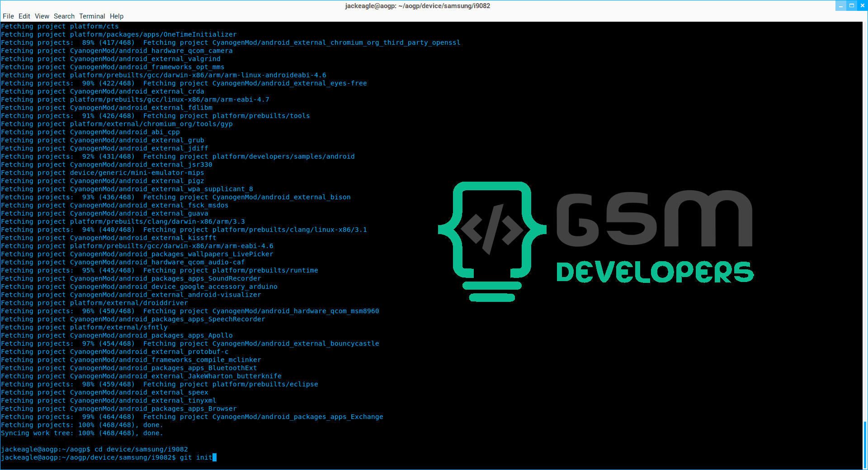Screen dimensions: 868x470
Task: Click the 'Fetching project platform/cts' line
Action: (60, 26)
